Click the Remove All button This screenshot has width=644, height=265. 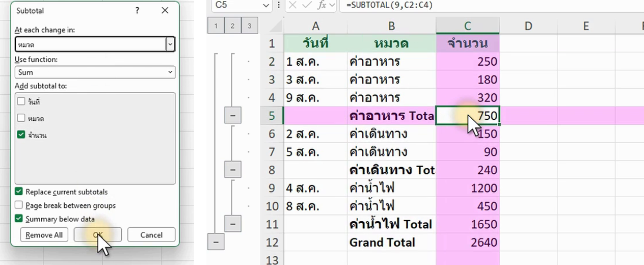[x=44, y=235]
